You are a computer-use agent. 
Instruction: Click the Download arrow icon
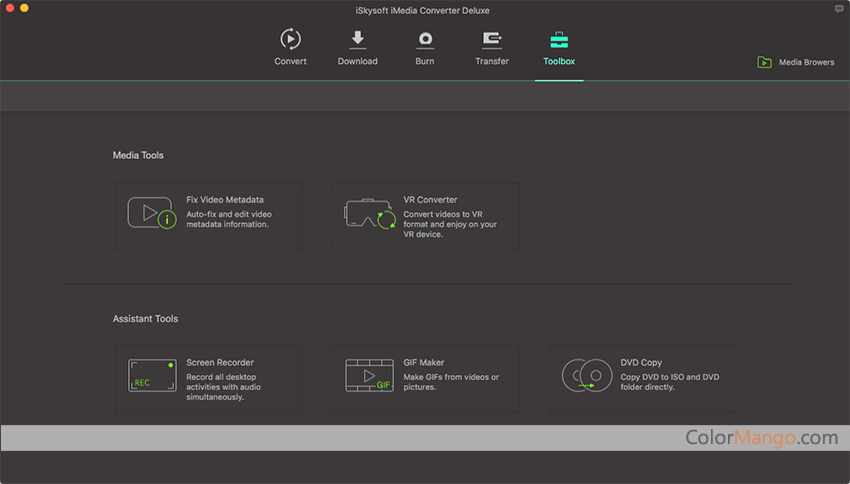(x=357, y=40)
